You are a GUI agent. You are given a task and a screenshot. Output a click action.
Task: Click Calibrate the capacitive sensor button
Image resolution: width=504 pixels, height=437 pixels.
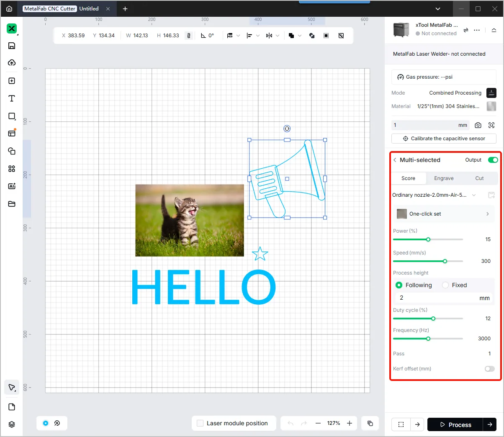[444, 139]
